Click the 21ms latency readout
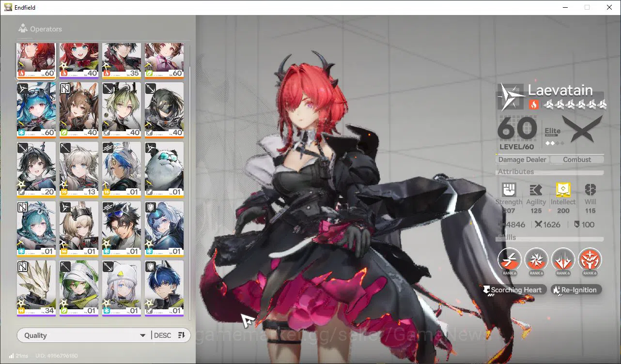Image resolution: width=621 pixels, height=364 pixels. pos(22,356)
